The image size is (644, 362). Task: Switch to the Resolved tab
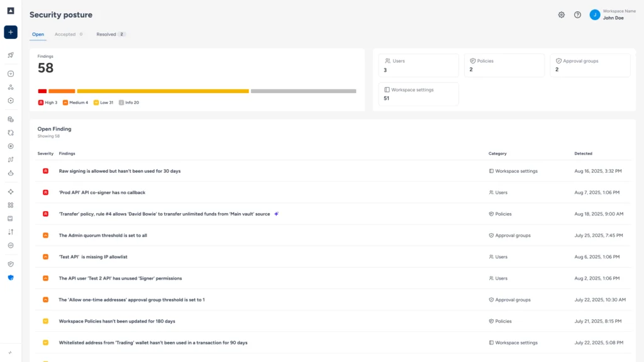(107, 35)
